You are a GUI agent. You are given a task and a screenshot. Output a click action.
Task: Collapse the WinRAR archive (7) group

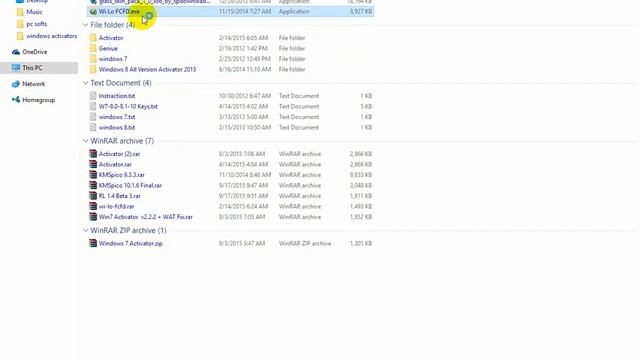coord(85,141)
